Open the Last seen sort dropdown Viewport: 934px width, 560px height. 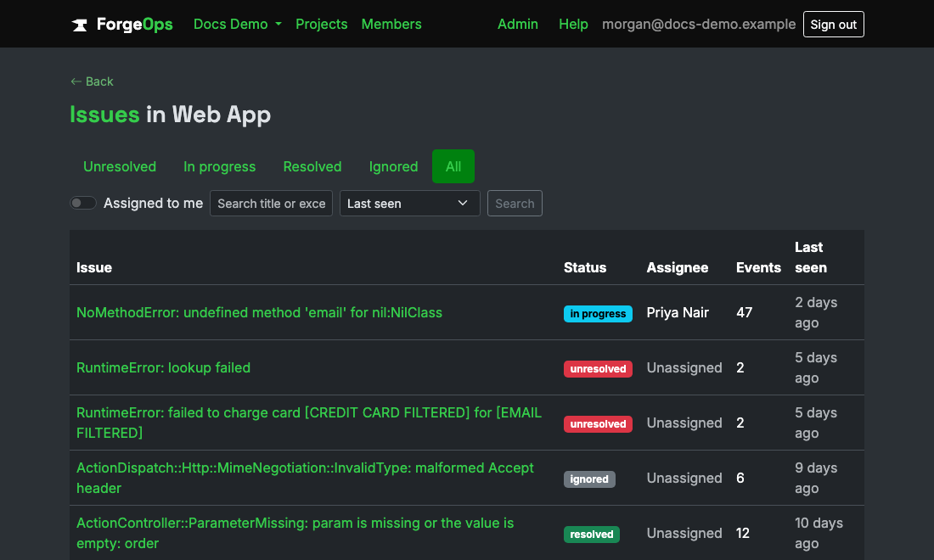410,204
